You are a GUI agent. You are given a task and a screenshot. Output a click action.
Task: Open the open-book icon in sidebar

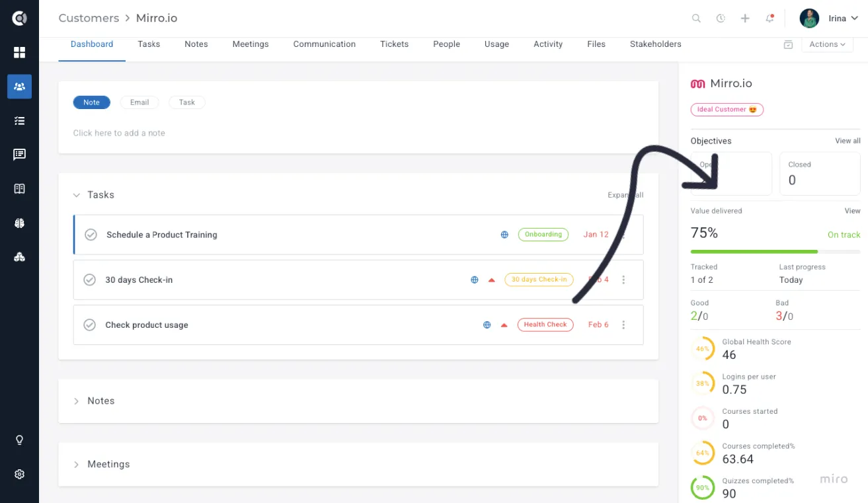[19, 189]
